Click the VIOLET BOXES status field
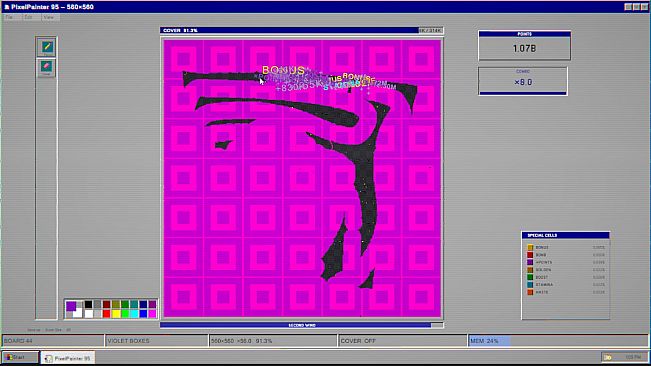The image size is (651, 366). pyautogui.click(x=157, y=341)
